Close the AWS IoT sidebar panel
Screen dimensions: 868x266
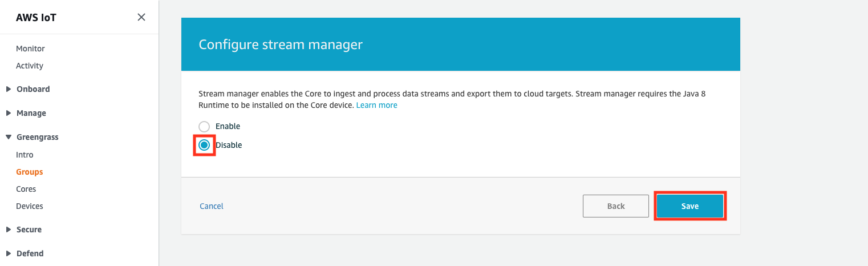(x=141, y=17)
